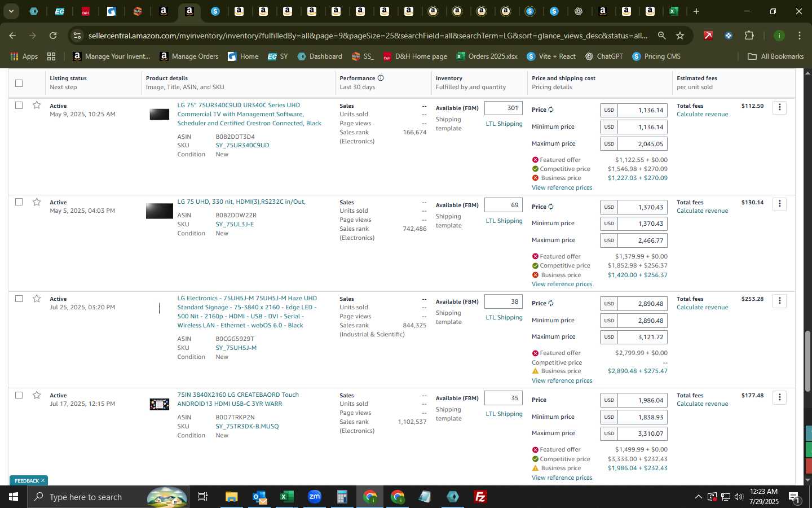Click the business price $1,227.03 + $270.09 link
The width and height of the screenshot is (812, 508).
coord(637,178)
